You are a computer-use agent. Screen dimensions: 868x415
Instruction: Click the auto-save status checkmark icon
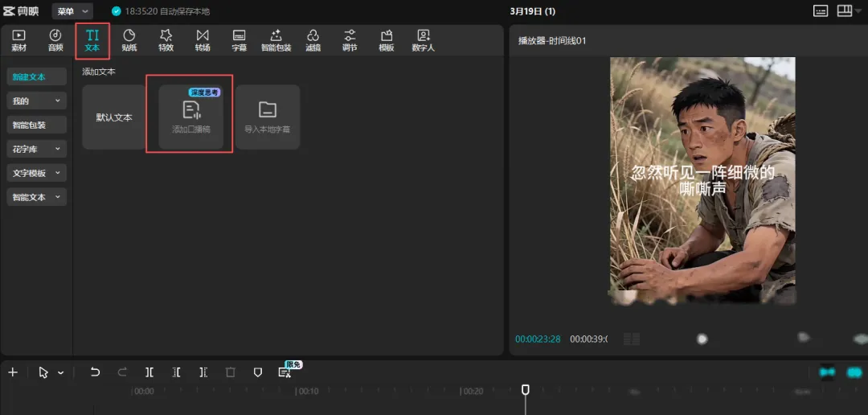pyautogui.click(x=116, y=11)
